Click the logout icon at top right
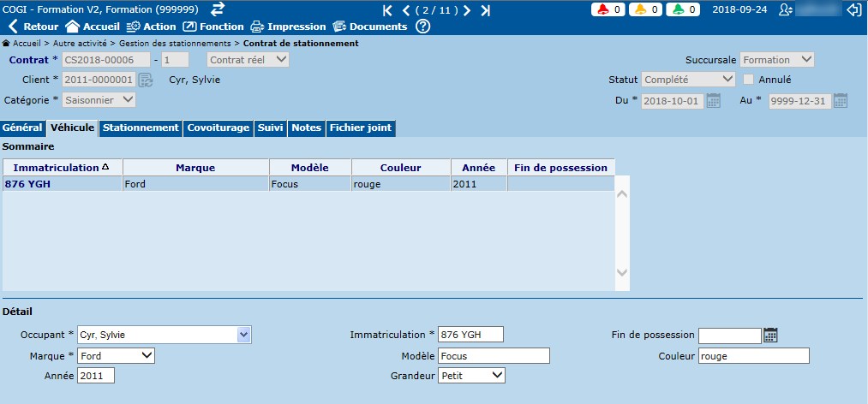The width and height of the screenshot is (868, 404). click(x=853, y=9)
